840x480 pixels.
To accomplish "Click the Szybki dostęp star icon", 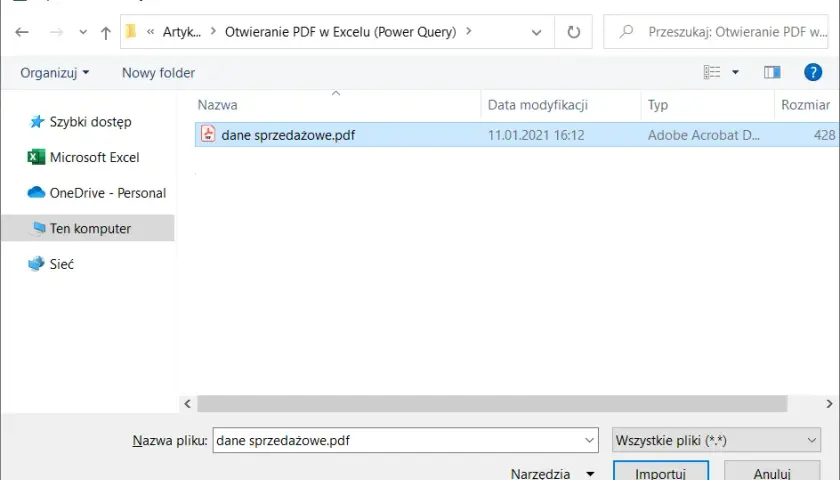I will click(36, 122).
